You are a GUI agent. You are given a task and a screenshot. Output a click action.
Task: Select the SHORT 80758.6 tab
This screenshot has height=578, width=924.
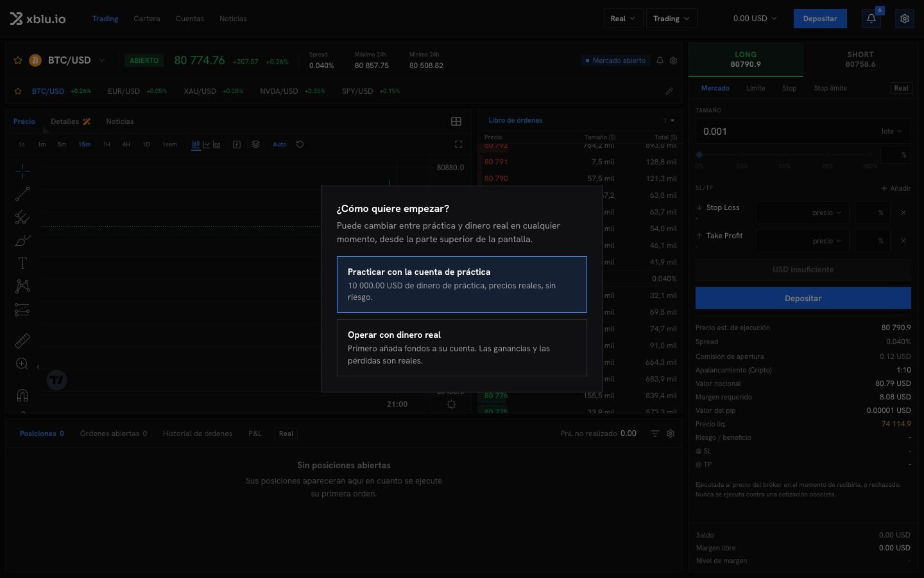coord(860,60)
